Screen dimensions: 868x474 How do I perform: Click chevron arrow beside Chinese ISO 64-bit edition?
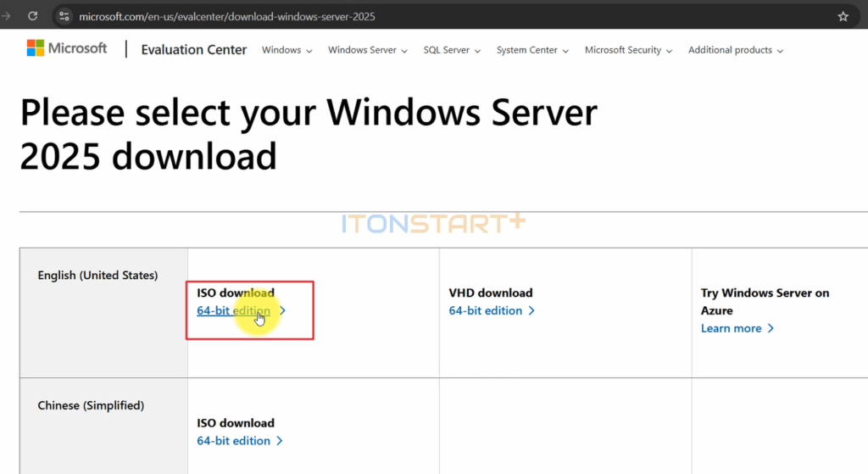click(280, 441)
